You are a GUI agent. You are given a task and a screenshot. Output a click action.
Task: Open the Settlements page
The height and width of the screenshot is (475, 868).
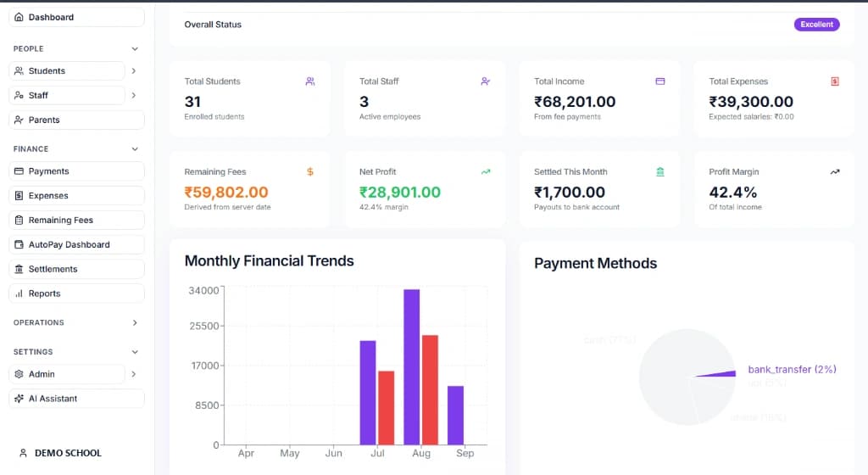[76, 269]
